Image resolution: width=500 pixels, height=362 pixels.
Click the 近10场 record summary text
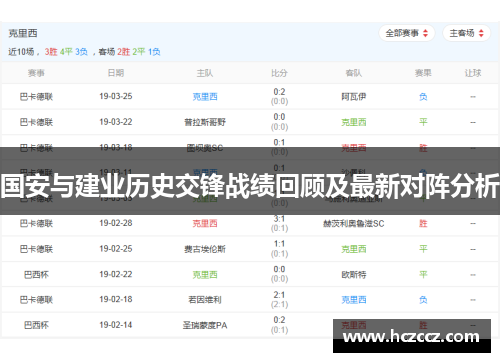(x=84, y=52)
